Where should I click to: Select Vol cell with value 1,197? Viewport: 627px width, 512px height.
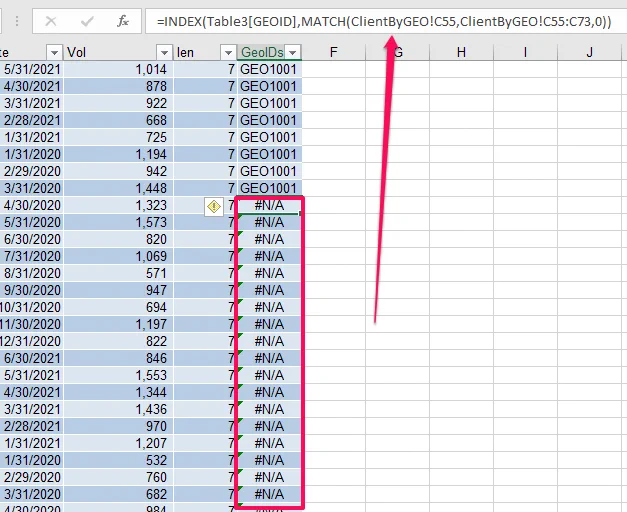click(118, 324)
